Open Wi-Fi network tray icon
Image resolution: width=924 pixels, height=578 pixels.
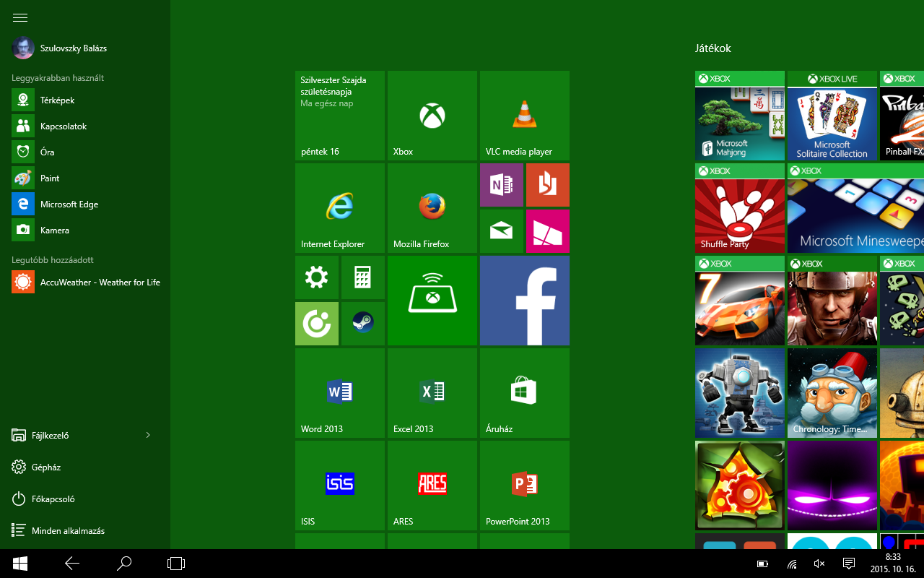pyautogui.click(x=792, y=564)
